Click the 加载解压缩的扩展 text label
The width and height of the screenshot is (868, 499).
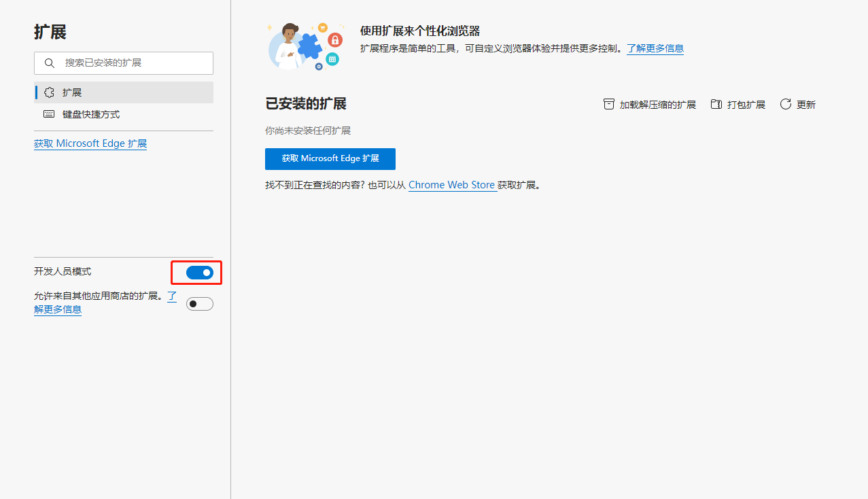pos(657,105)
